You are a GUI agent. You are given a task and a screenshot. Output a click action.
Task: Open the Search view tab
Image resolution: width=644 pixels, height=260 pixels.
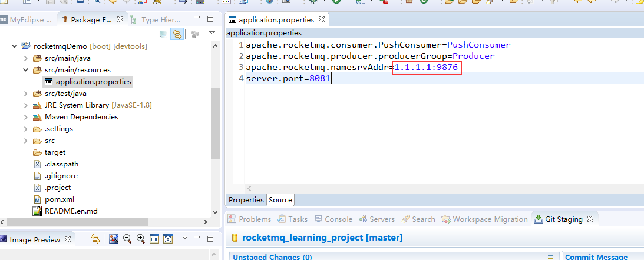pos(418,219)
